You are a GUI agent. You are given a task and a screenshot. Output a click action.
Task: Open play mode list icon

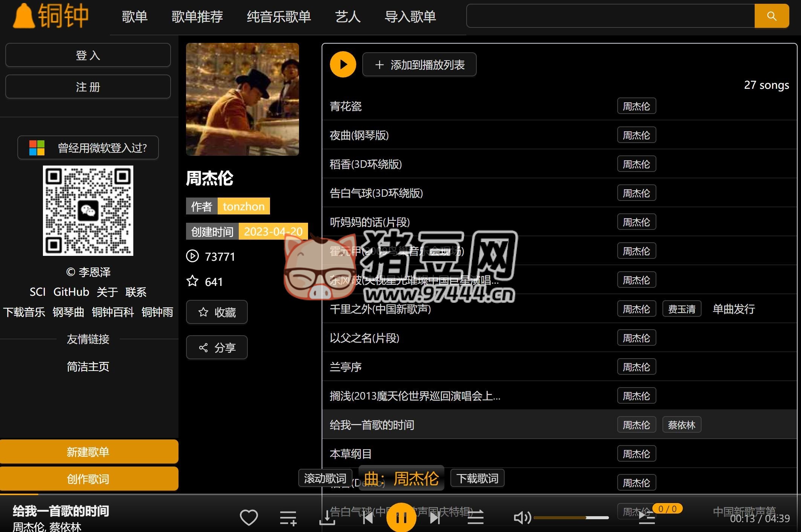[475, 518]
